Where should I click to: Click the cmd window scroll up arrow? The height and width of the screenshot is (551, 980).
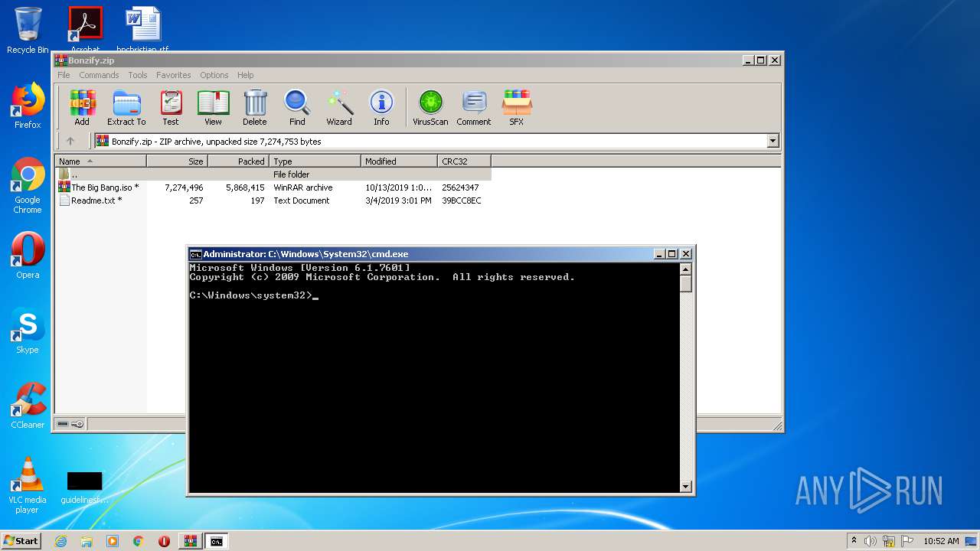(x=685, y=269)
